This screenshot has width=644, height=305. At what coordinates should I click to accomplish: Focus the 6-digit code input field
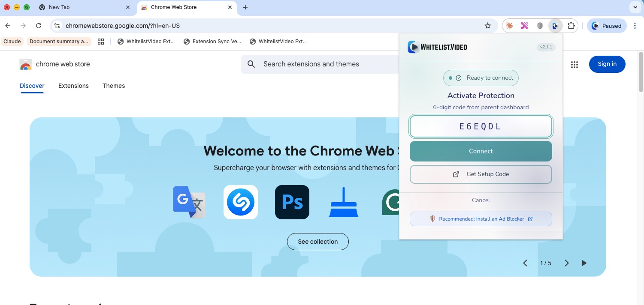pyautogui.click(x=481, y=126)
